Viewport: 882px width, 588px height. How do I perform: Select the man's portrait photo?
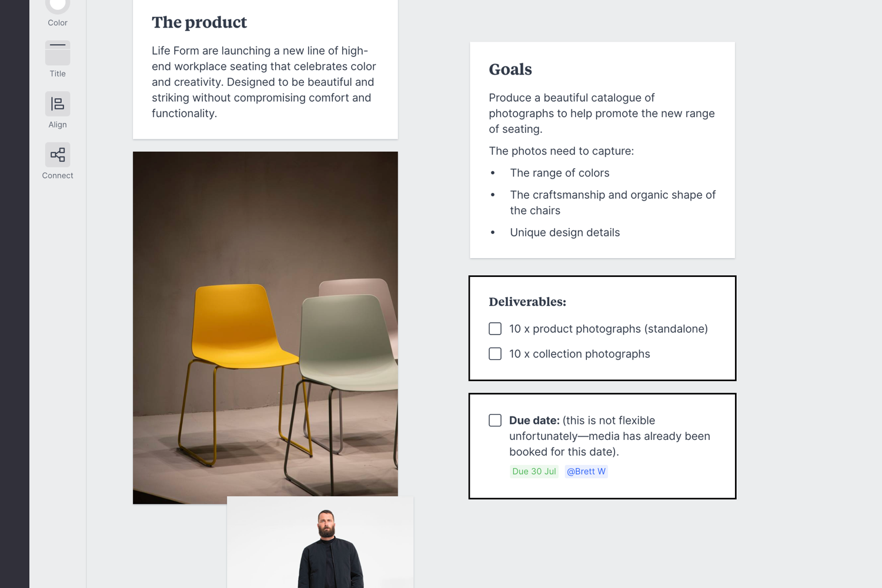(320, 541)
